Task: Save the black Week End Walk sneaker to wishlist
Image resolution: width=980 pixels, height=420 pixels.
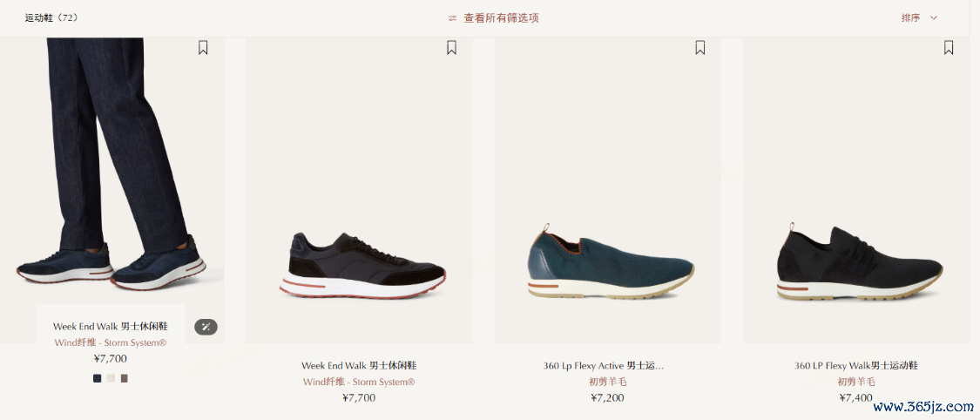Action: tap(452, 48)
